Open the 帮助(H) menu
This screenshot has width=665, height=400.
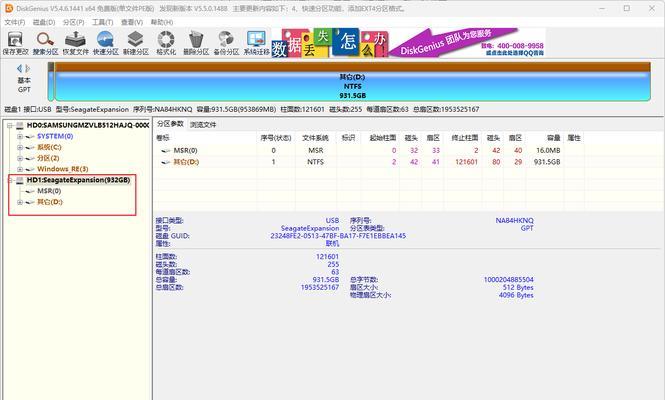pos(162,22)
